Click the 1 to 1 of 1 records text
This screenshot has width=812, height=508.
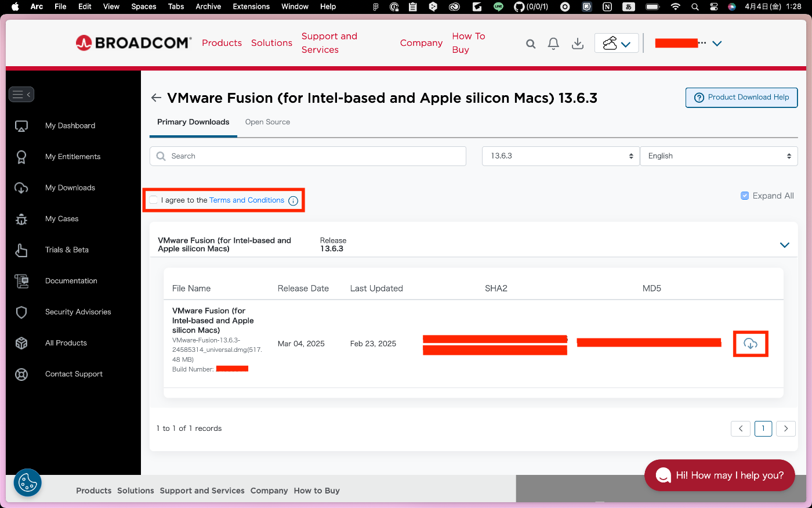pos(189,428)
